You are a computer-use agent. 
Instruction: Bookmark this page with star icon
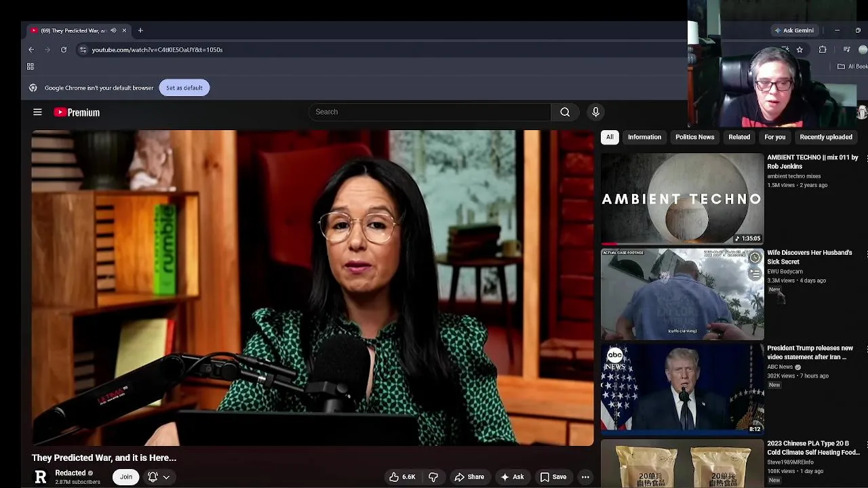click(x=800, y=49)
